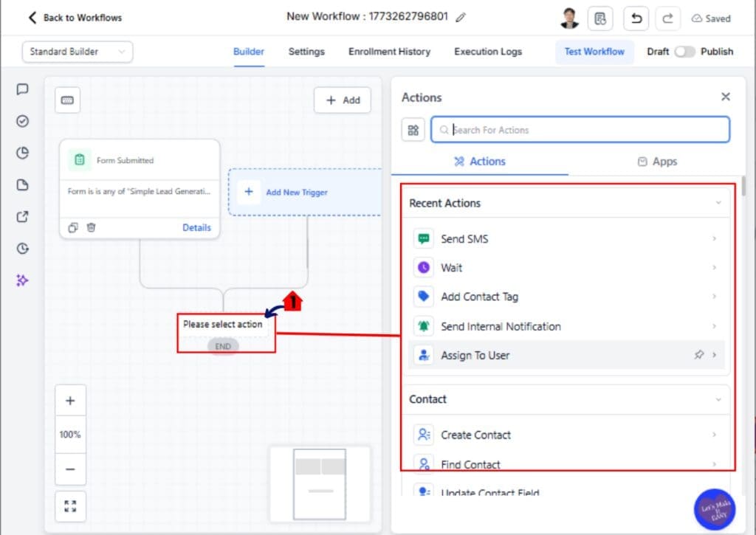Delete the Form Submitted trigger
Image resolution: width=756 pixels, height=535 pixels.
(x=91, y=227)
